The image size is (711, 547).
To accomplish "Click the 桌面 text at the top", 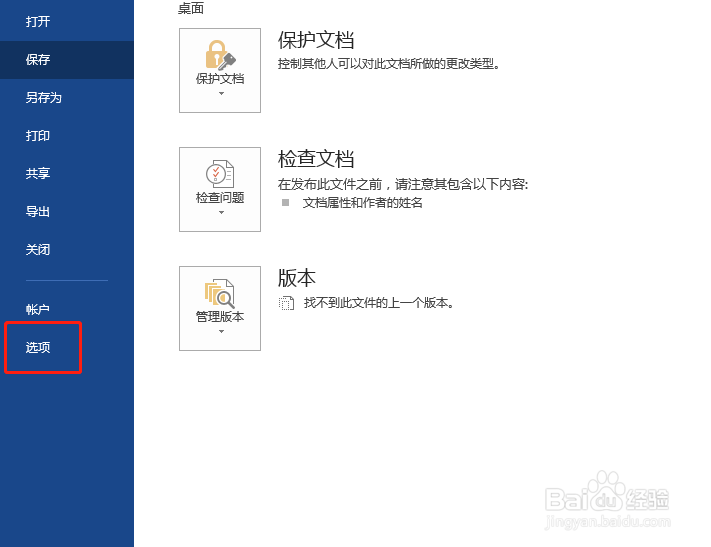I will pos(191,8).
